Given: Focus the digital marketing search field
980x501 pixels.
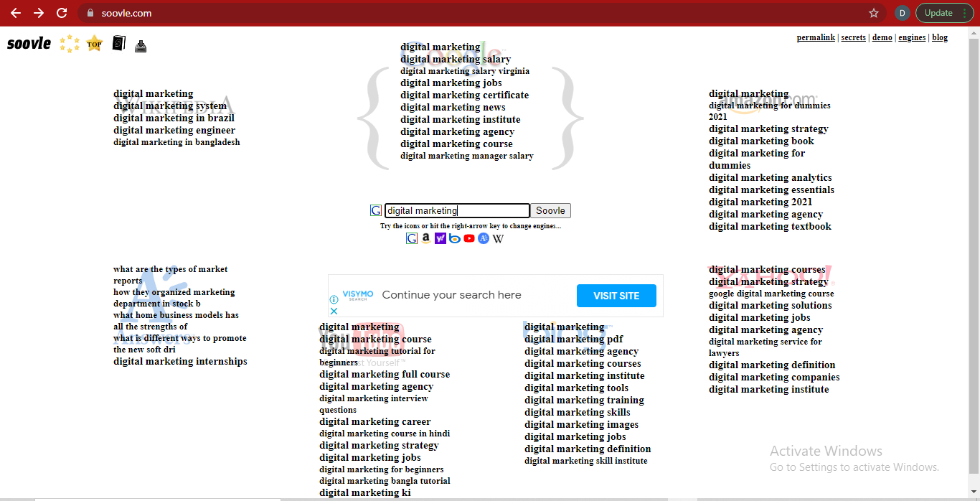Looking at the screenshot, I should point(457,210).
